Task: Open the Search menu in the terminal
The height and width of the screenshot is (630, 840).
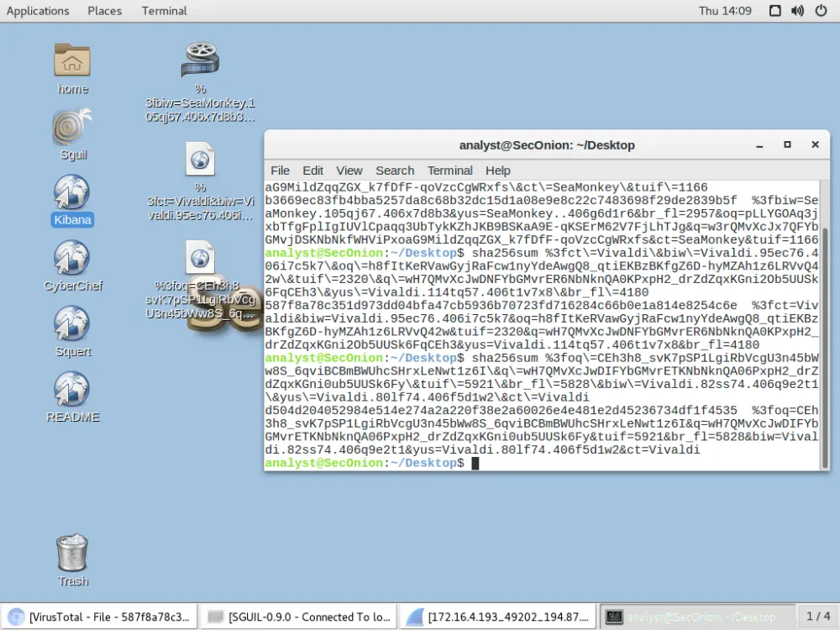Action: 395,171
